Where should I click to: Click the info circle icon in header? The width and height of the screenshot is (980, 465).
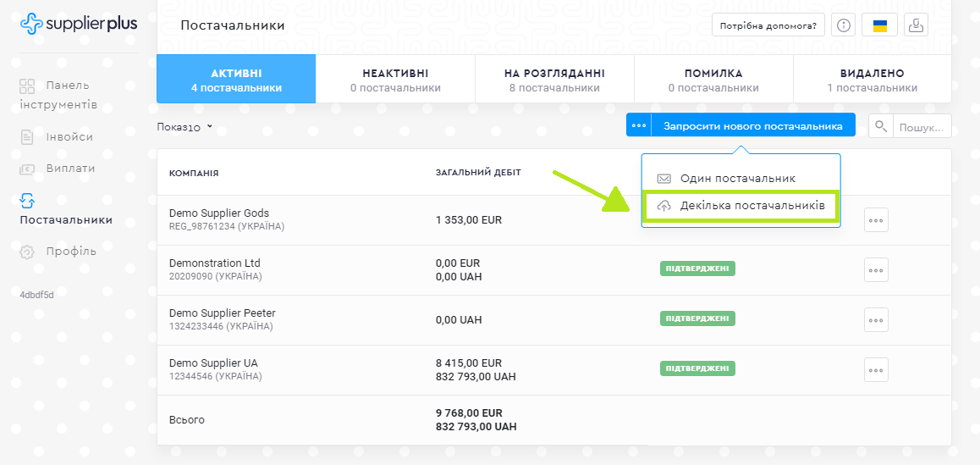click(x=844, y=25)
